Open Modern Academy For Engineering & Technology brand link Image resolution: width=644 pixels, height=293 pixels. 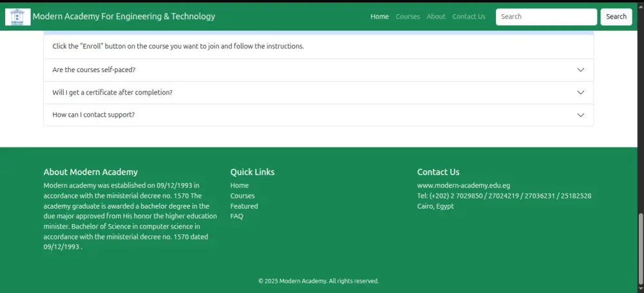tap(124, 17)
